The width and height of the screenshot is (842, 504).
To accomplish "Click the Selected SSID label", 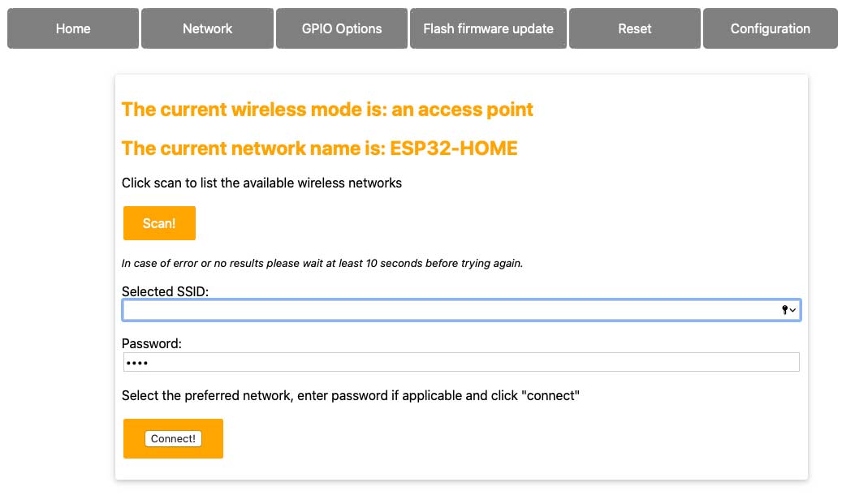I will (163, 291).
